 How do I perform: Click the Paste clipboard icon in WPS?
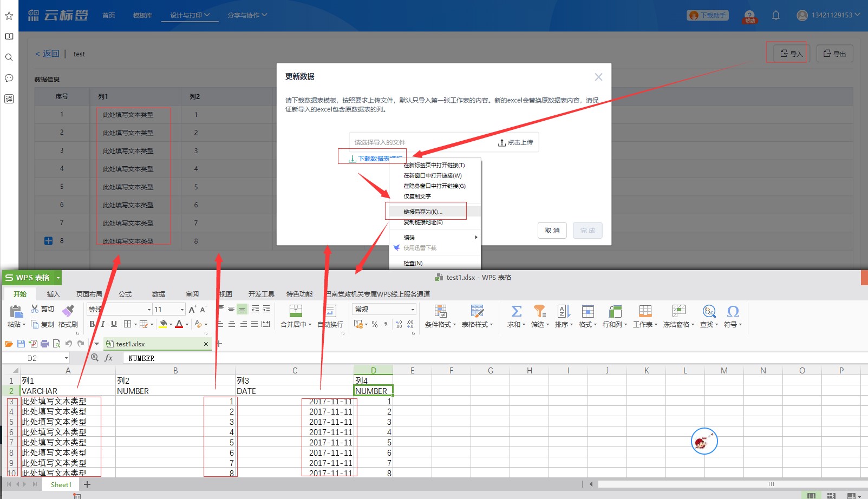point(16,311)
